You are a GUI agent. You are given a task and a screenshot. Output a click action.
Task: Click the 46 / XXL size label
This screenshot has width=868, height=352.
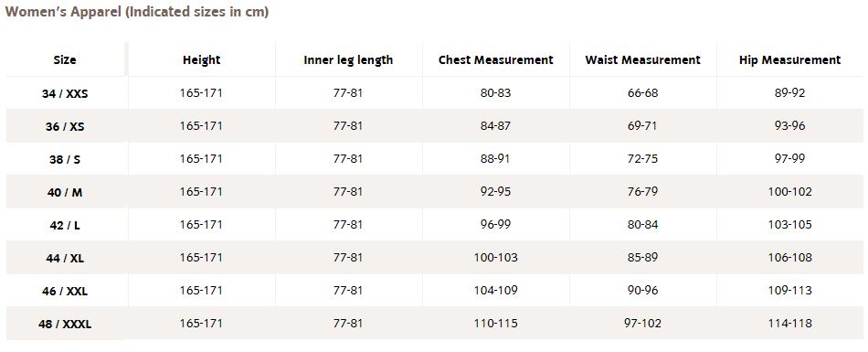(x=65, y=291)
